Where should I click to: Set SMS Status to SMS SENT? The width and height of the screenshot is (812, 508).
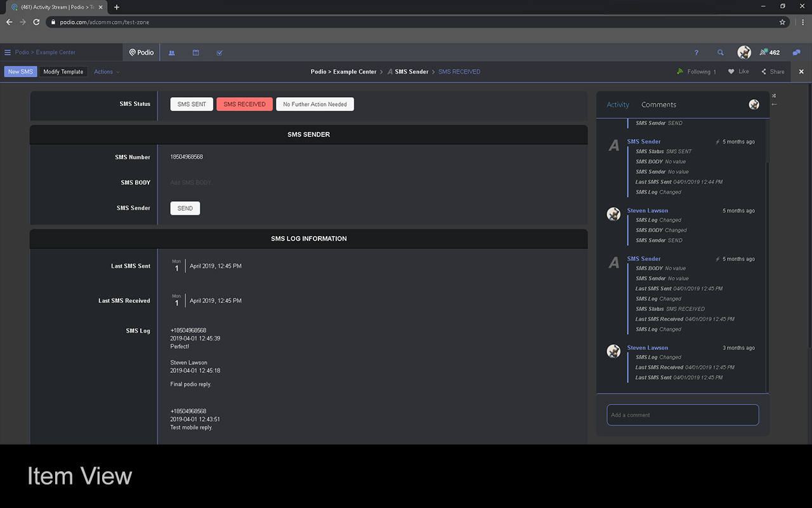point(192,104)
